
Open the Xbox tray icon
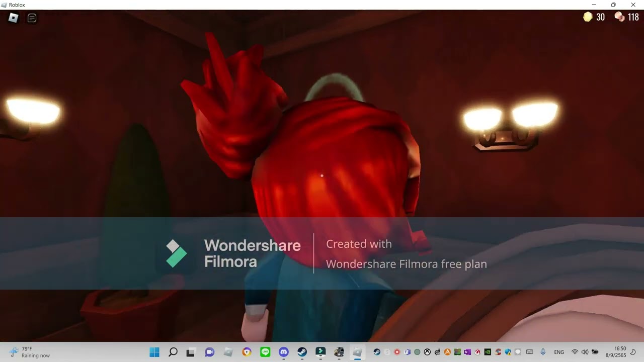(x=427, y=352)
